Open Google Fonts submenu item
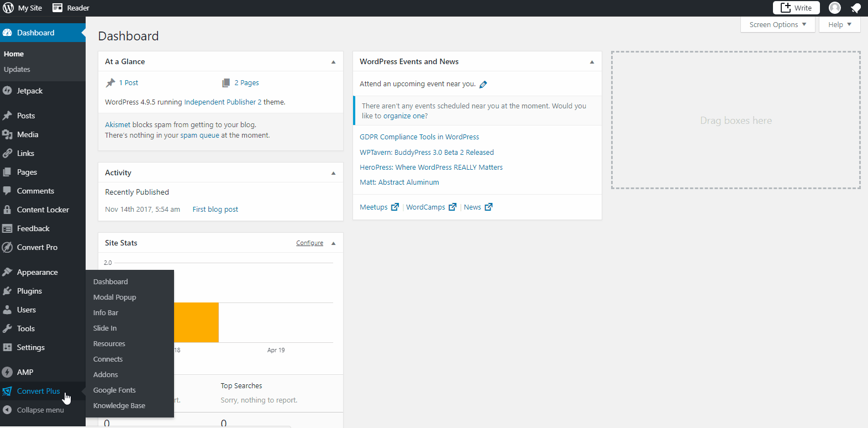Image resolution: width=868 pixels, height=428 pixels. click(114, 390)
